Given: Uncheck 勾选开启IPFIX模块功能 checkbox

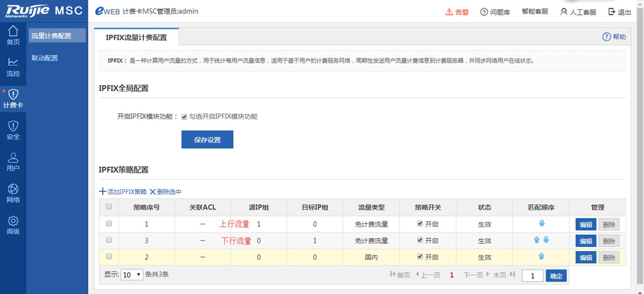Looking at the screenshot, I should (184, 117).
